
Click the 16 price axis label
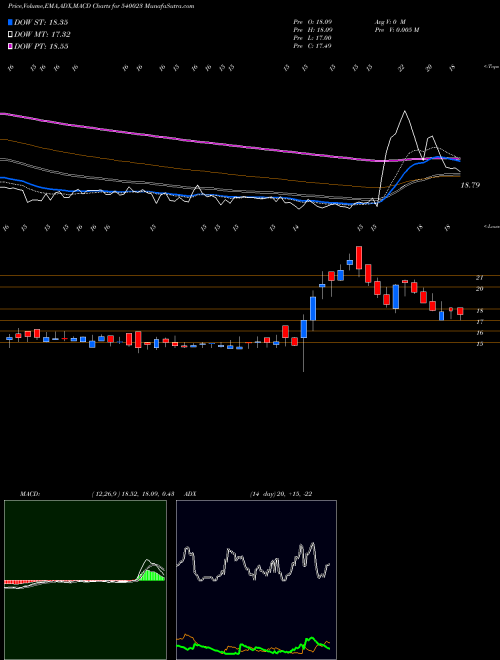click(x=479, y=333)
